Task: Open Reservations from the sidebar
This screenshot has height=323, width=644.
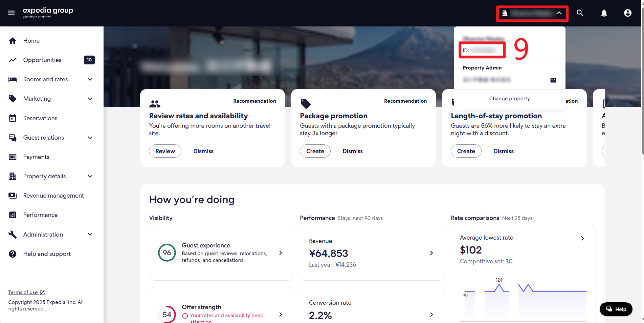Action: (x=40, y=118)
